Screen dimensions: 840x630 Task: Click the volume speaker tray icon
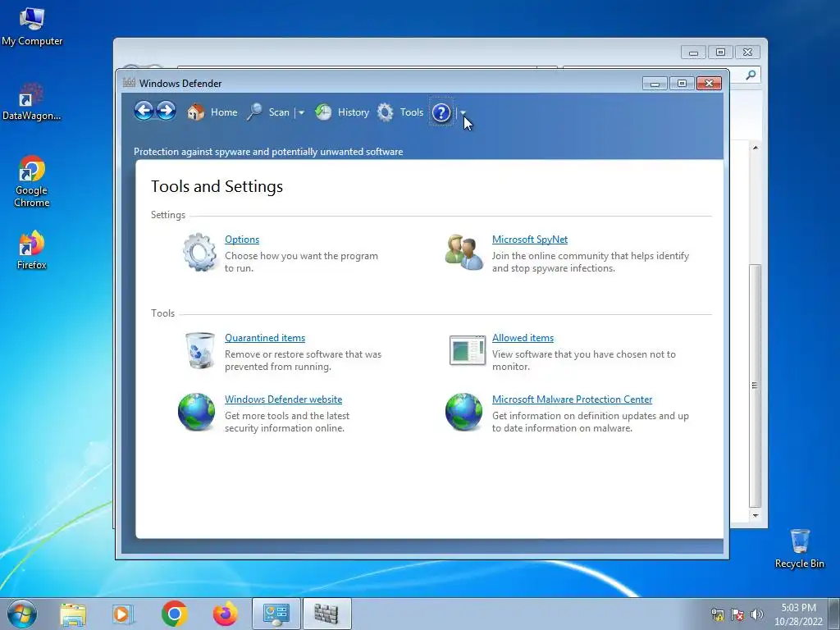click(x=757, y=614)
